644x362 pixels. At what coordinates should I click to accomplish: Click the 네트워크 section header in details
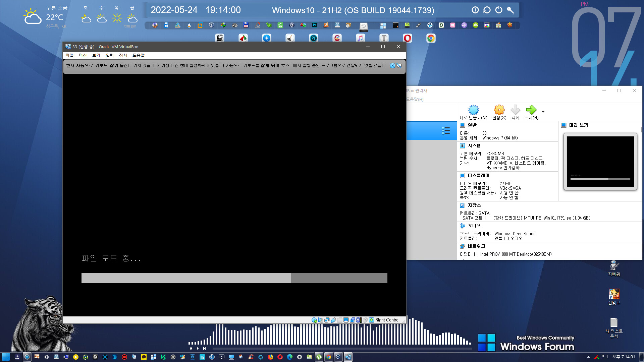click(x=476, y=246)
